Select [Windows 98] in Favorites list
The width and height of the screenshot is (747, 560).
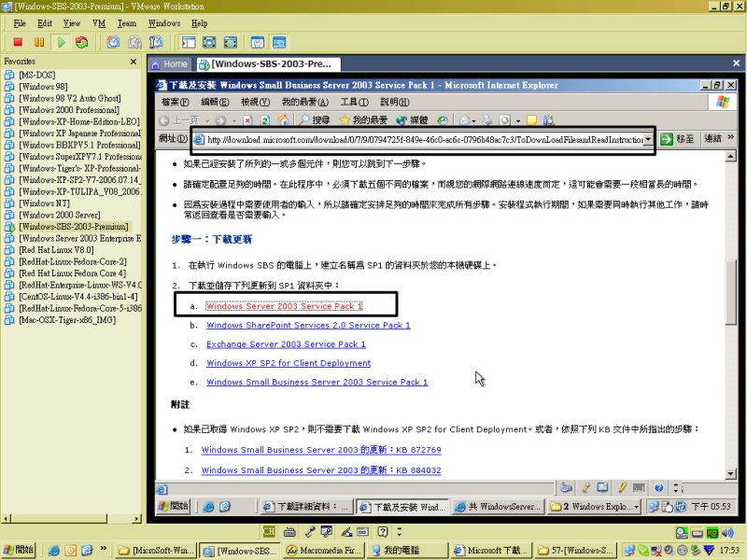43,87
